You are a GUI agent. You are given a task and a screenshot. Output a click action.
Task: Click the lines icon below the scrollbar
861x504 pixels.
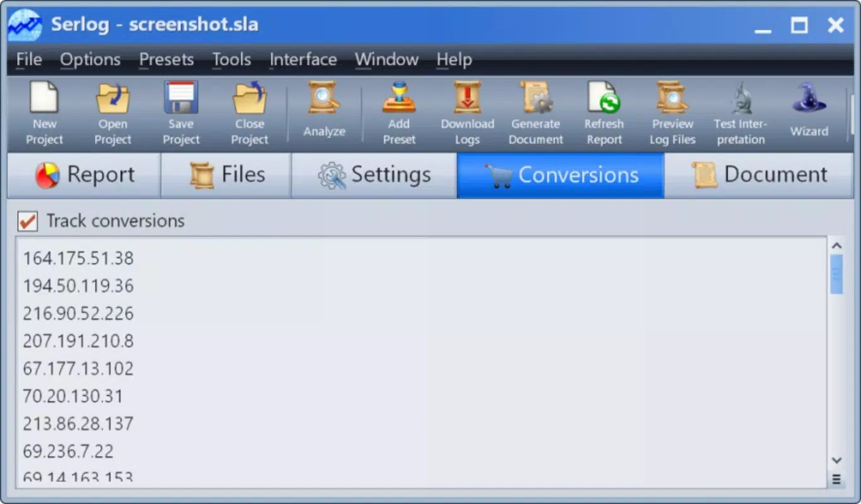(836, 479)
